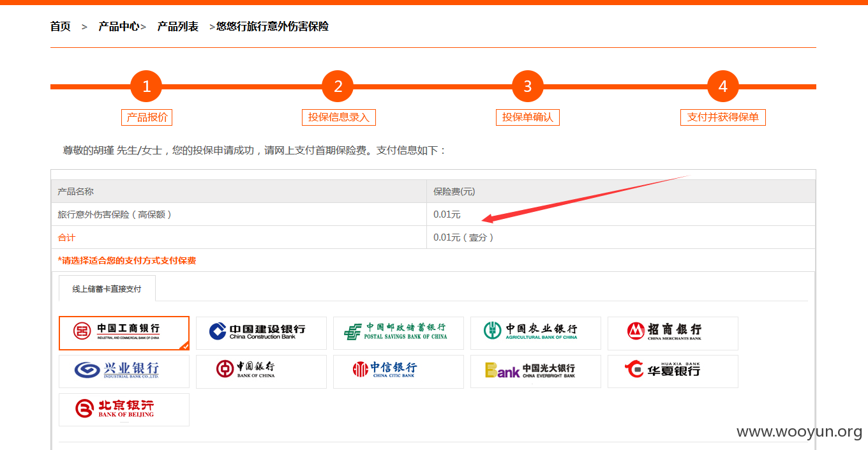Image resolution: width=868 pixels, height=450 pixels.
Task: Open the 线上储蓄卡直接支付 tab
Action: point(107,289)
